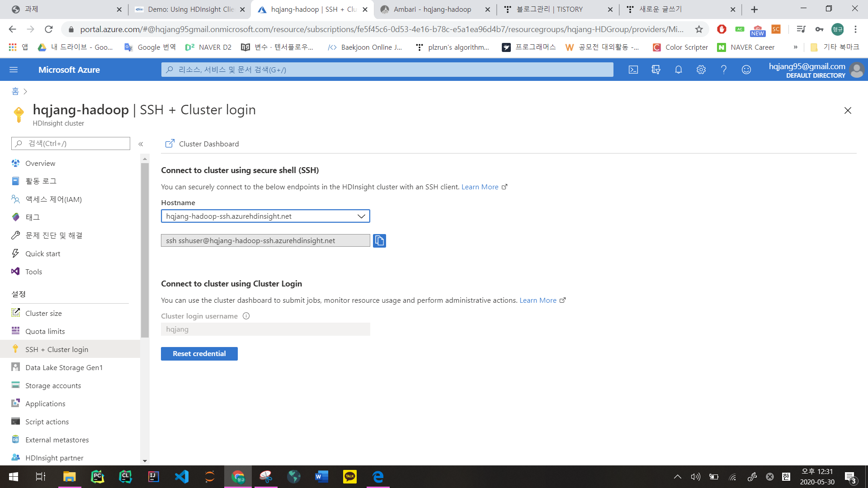Collapse the resource menu sidebar

point(141,144)
